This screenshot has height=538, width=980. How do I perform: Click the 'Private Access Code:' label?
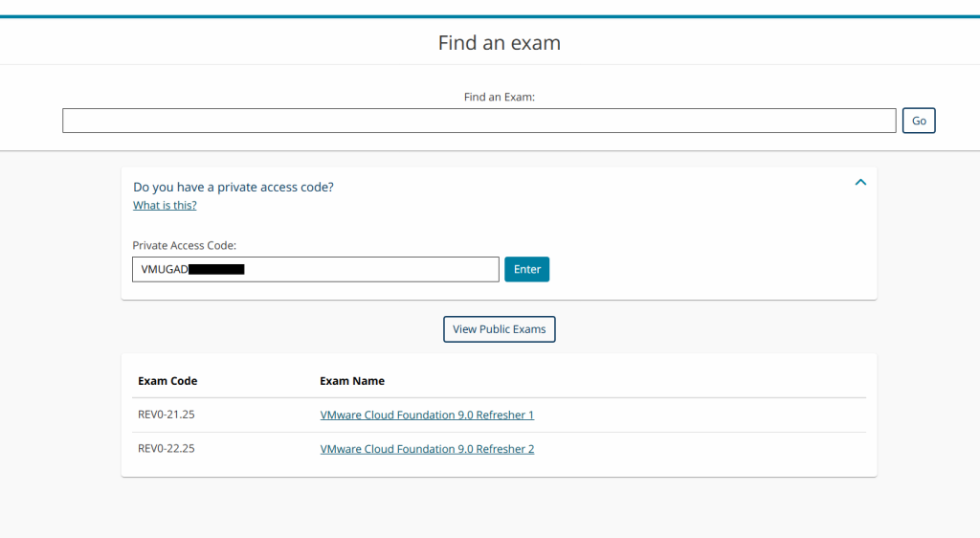point(185,246)
